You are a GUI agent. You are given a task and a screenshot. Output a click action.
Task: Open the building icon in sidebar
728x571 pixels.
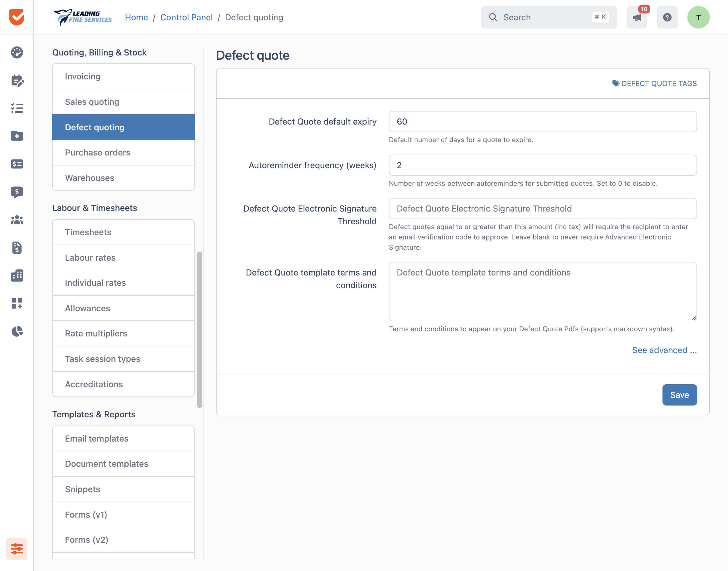point(17,275)
